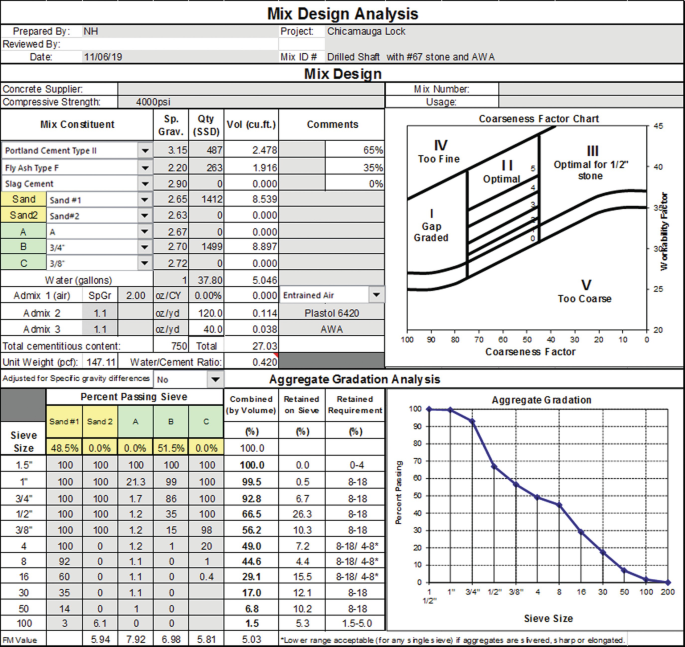Image resolution: width=685 pixels, height=647 pixels.
Task: Select the empty Reviewed By field
Action: pyautogui.click(x=180, y=44)
